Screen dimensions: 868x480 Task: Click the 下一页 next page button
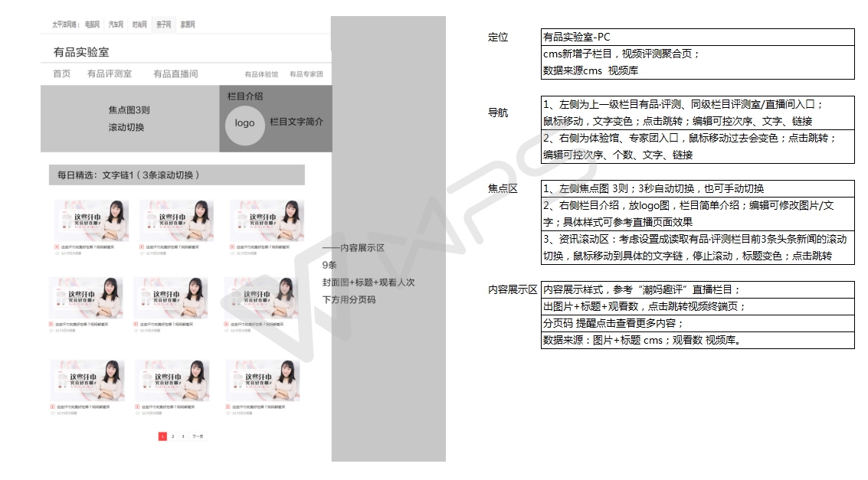pyautogui.click(x=198, y=436)
